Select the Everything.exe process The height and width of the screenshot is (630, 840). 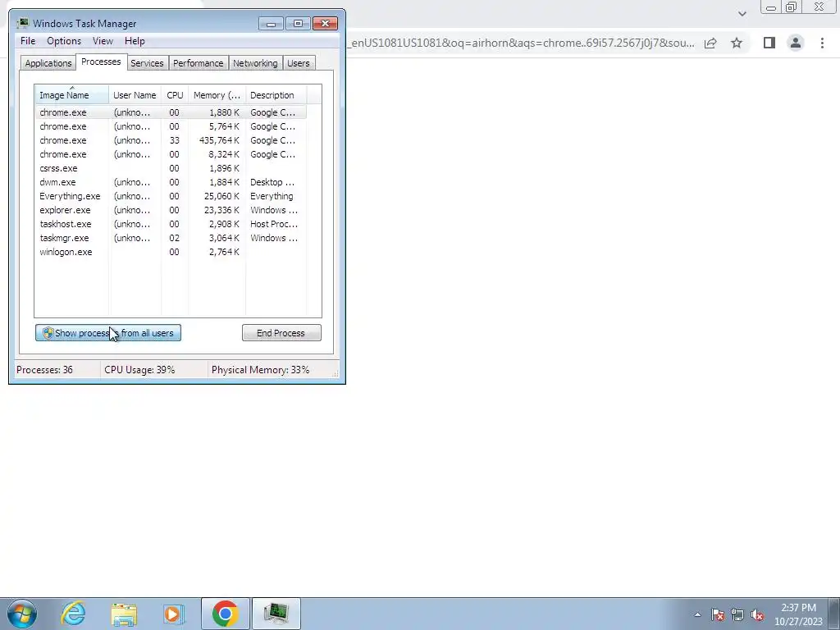(171, 196)
